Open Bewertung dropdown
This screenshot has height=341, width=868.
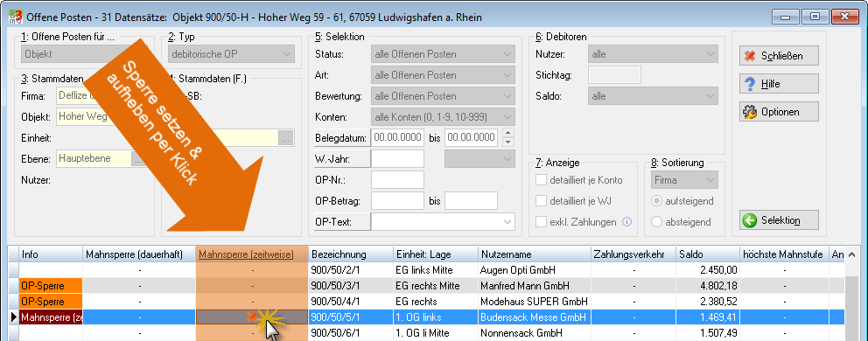click(443, 96)
